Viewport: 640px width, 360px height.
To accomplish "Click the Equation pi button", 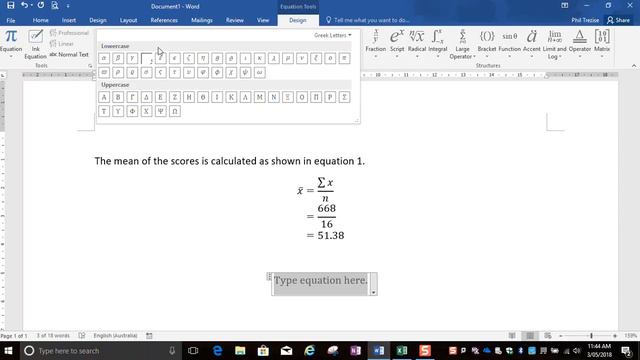I will point(11,44).
